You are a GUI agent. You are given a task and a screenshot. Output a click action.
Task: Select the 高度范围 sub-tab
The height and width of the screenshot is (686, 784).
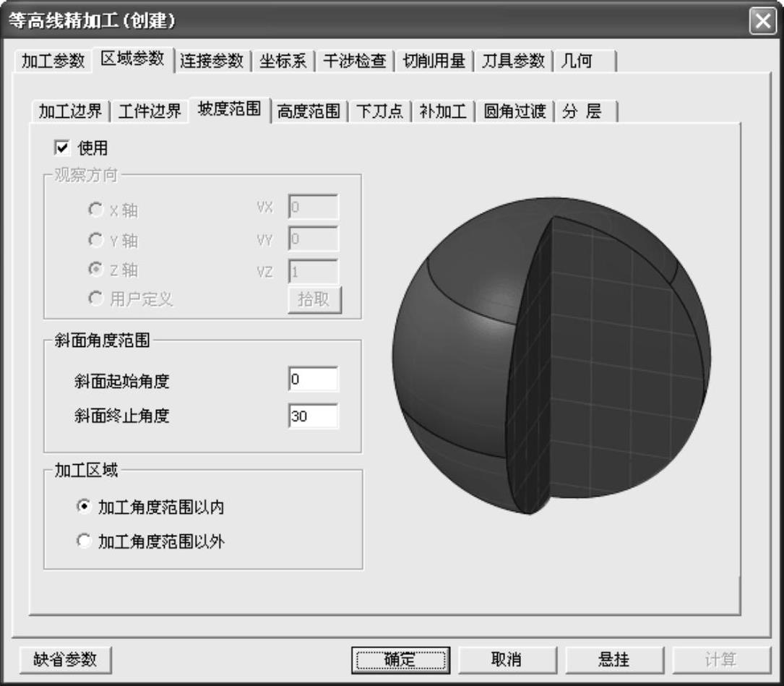(309, 111)
